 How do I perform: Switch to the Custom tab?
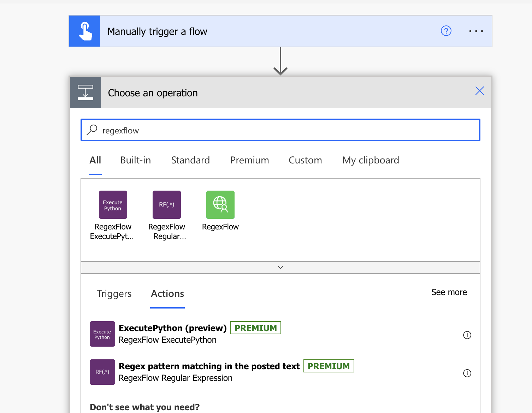[305, 160]
